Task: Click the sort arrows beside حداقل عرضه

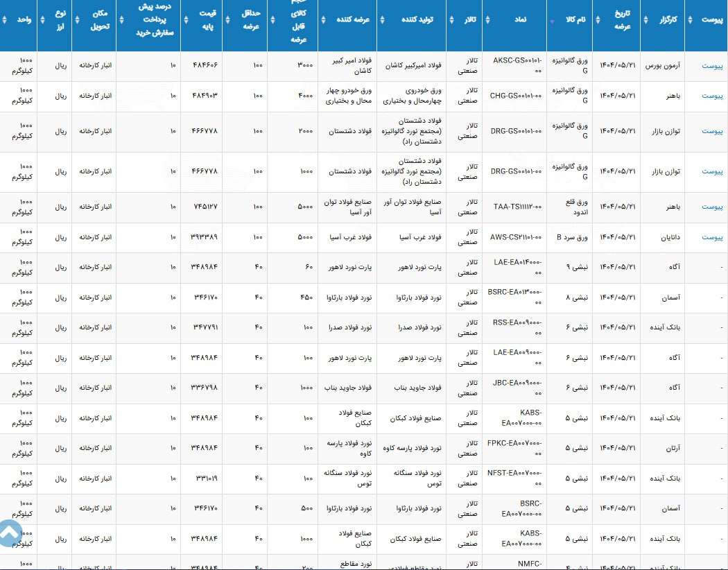Action: [x=227, y=19]
